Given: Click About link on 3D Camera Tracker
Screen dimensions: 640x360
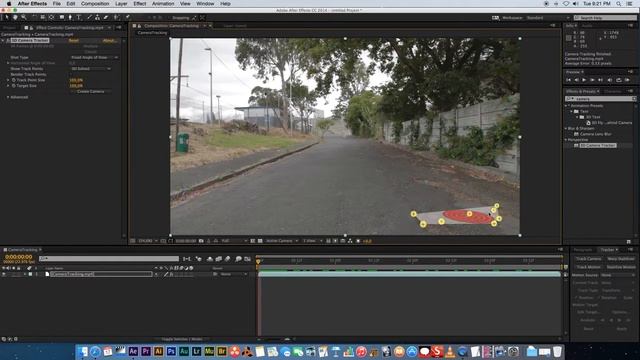Looking at the screenshot, I should pos(109,40).
